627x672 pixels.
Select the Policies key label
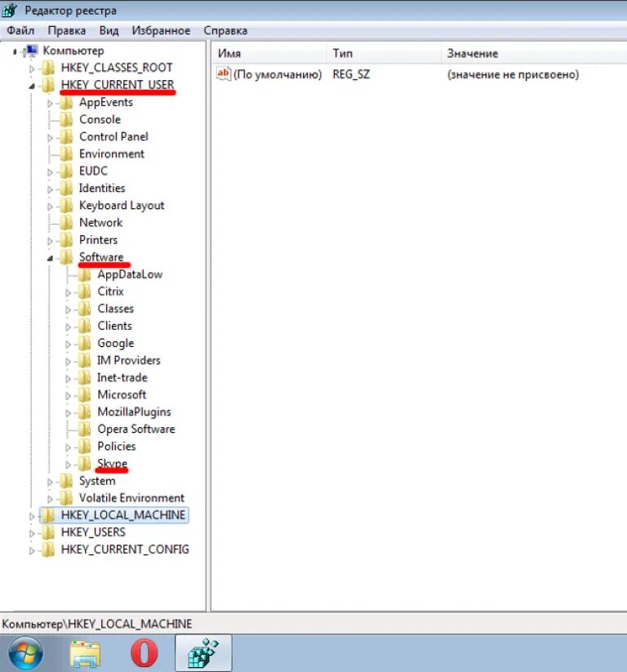(x=117, y=446)
